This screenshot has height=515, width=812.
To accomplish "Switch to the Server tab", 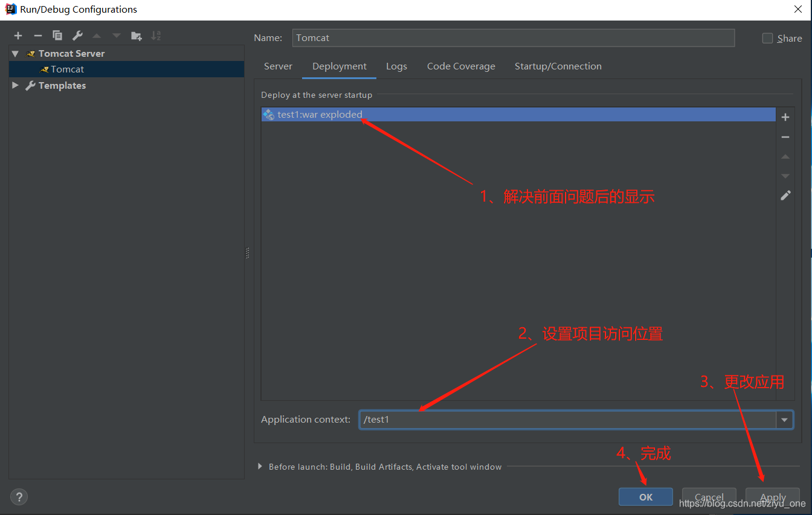I will pyautogui.click(x=278, y=66).
